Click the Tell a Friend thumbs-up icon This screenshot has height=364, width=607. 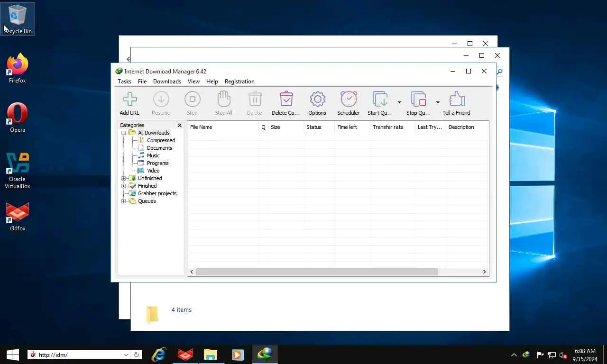pos(457,100)
